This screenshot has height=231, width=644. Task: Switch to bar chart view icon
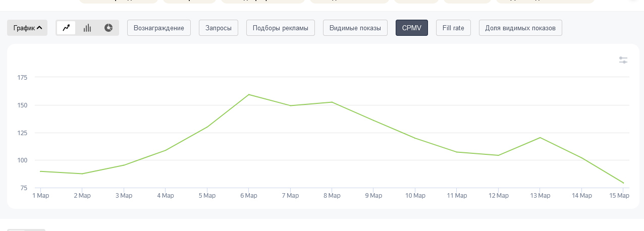click(87, 28)
